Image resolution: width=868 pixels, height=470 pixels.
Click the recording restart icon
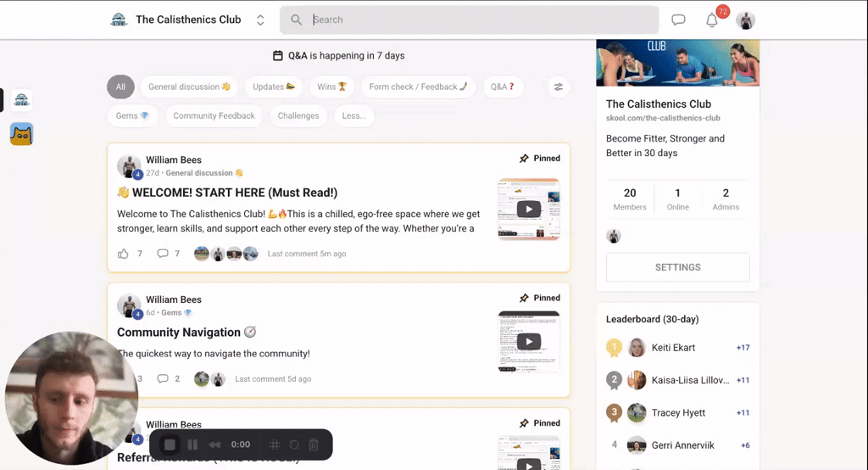(x=294, y=445)
